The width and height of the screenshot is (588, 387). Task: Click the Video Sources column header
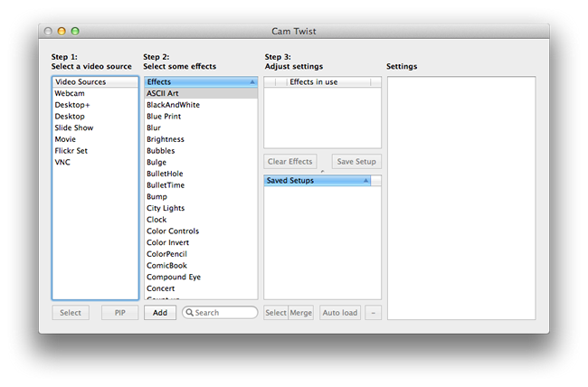click(x=95, y=81)
